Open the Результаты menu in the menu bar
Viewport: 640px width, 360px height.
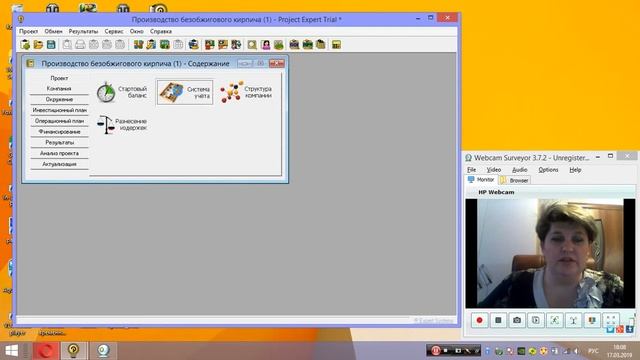click(x=83, y=31)
